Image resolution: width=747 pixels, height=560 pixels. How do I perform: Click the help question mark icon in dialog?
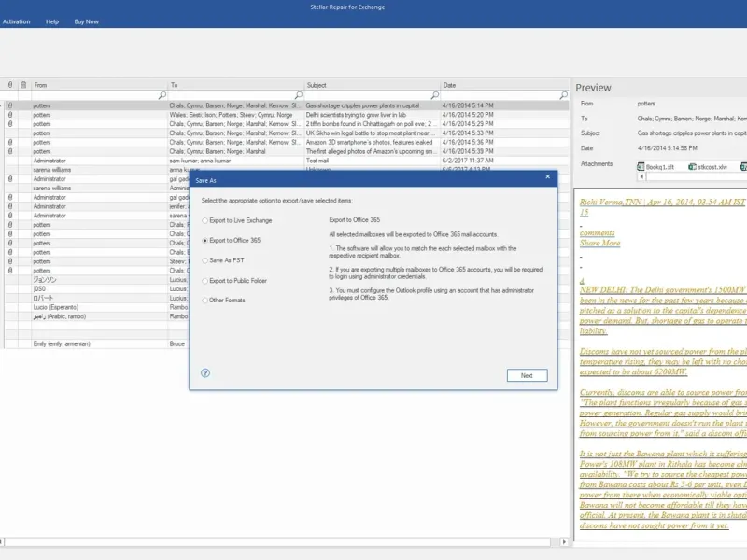coord(205,372)
